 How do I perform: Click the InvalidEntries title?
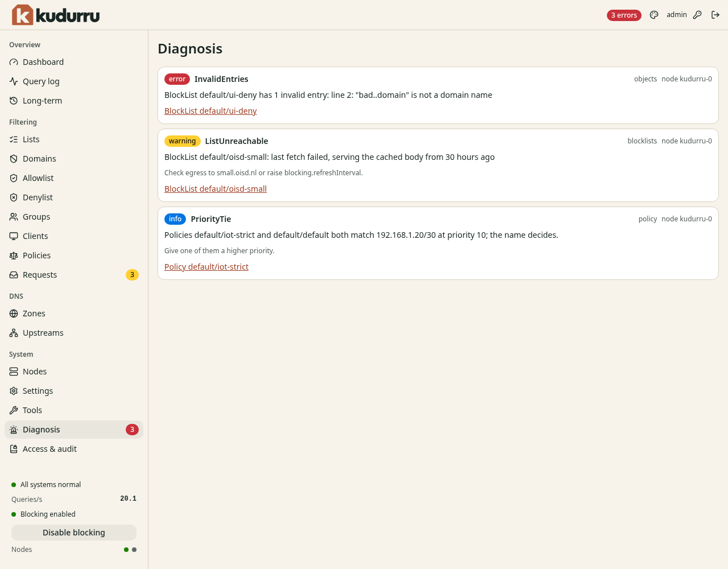point(221,79)
